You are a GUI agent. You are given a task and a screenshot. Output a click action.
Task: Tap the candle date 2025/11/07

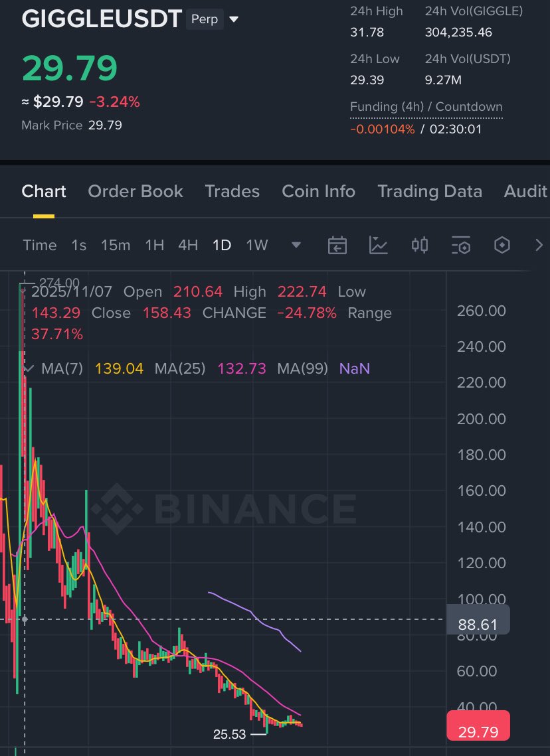71,291
